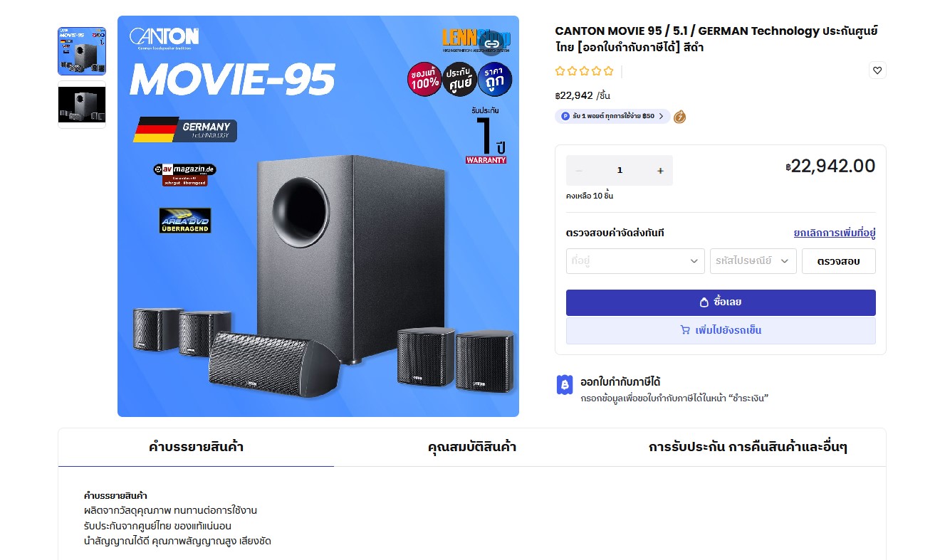Click the gold coin points badge icon
Screen dimensions: 940x560
click(x=680, y=116)
